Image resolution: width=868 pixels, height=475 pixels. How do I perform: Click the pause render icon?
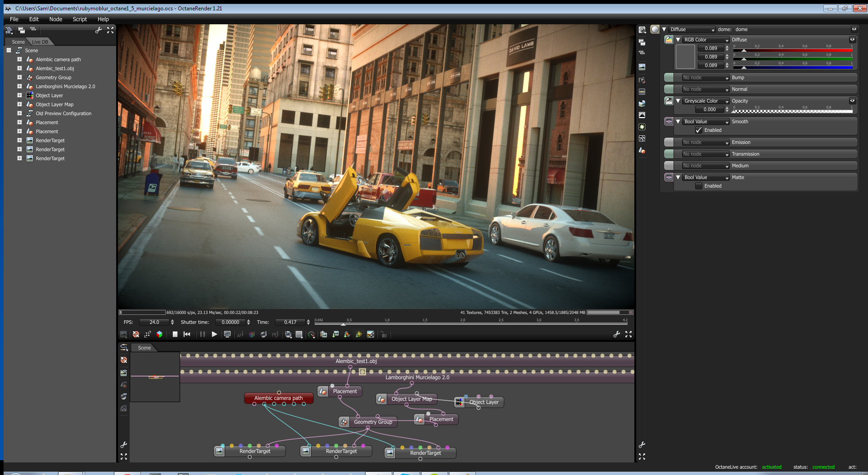(203, 334)
